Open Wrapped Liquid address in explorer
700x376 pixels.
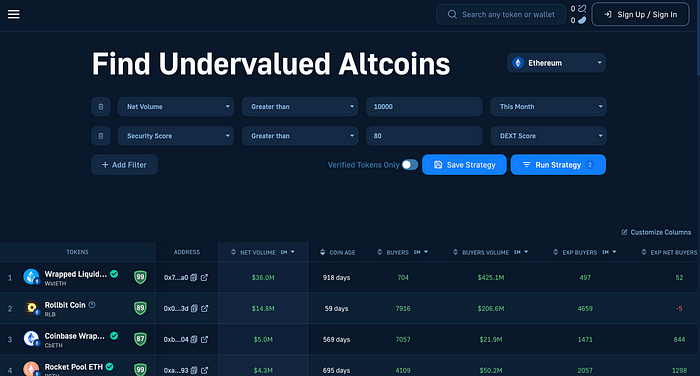204,277
